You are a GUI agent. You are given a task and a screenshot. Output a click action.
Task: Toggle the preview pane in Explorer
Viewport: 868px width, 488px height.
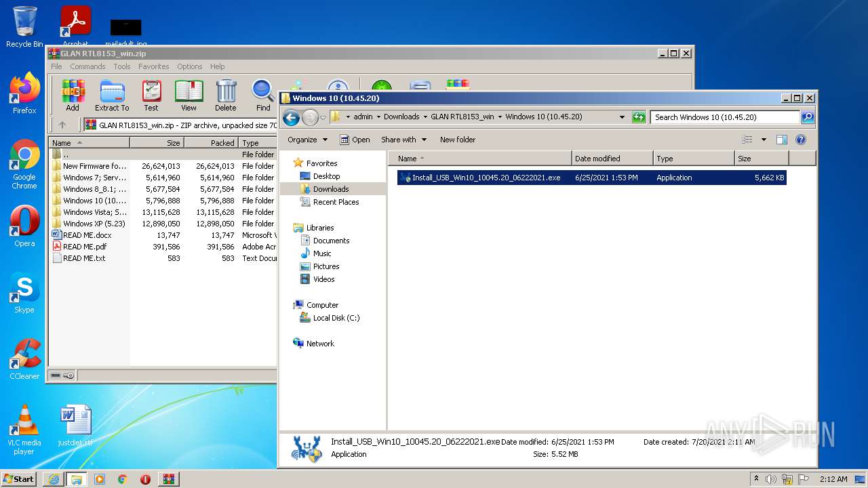point(782,140)
